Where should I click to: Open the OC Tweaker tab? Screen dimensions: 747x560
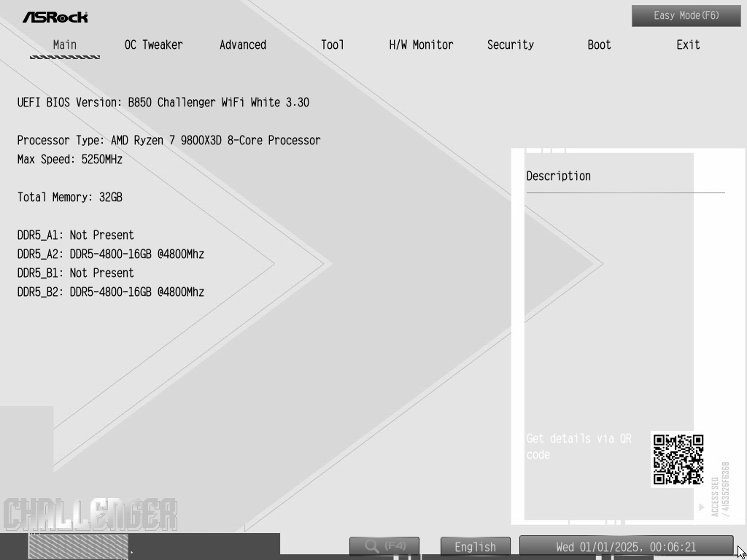153,45
